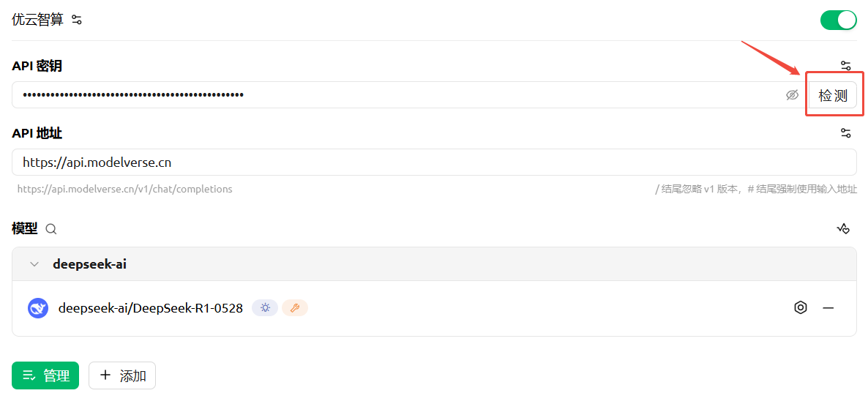The width and height of the screenshot is (868, 415).
Task: Remove DeepSeek-R1-0528 with minus icon
Action: pos(828,308)
